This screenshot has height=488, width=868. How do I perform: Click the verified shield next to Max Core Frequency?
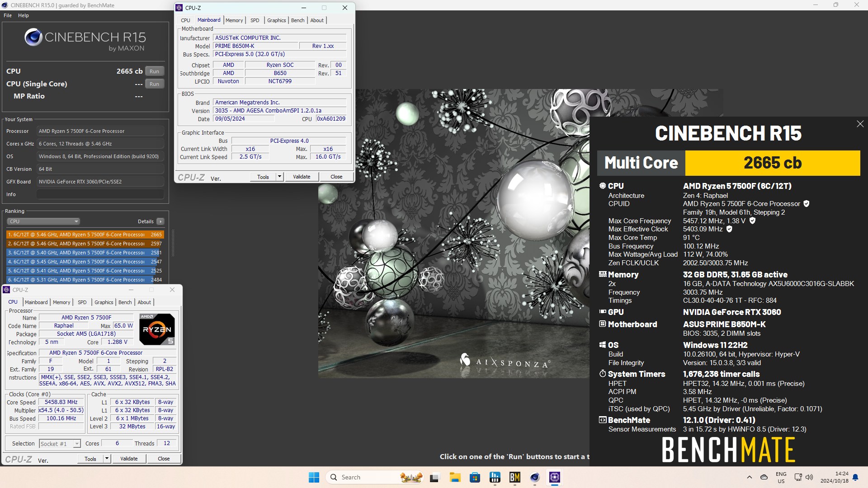(x=752, y=221)
